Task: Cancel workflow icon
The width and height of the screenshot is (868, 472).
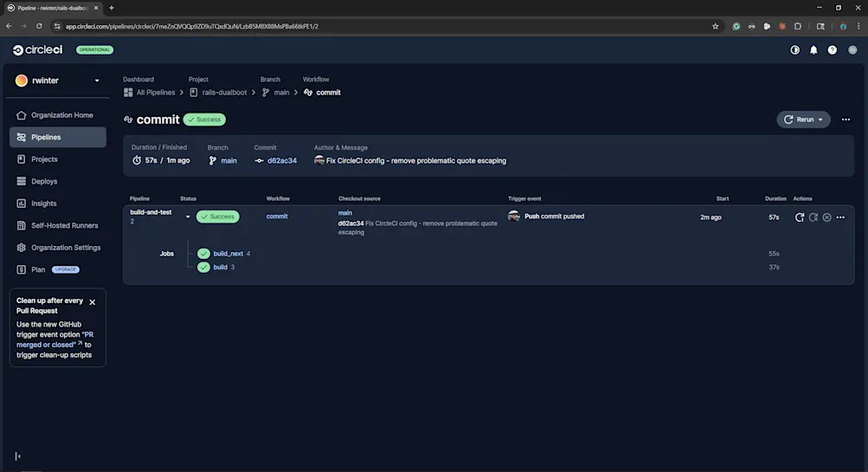Action: pyautogui.click(x=826, y=217)
